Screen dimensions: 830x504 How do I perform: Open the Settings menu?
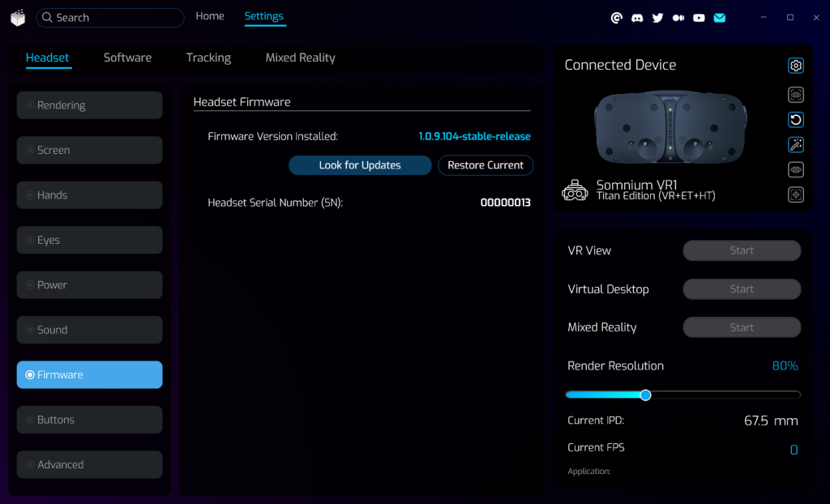[263, 16]
